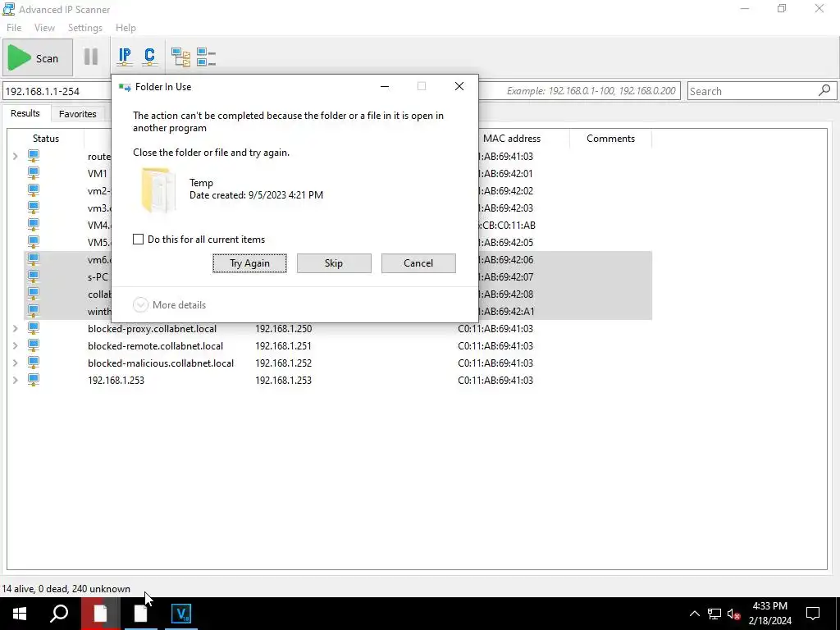Click the computer icon of the router row

33,156
